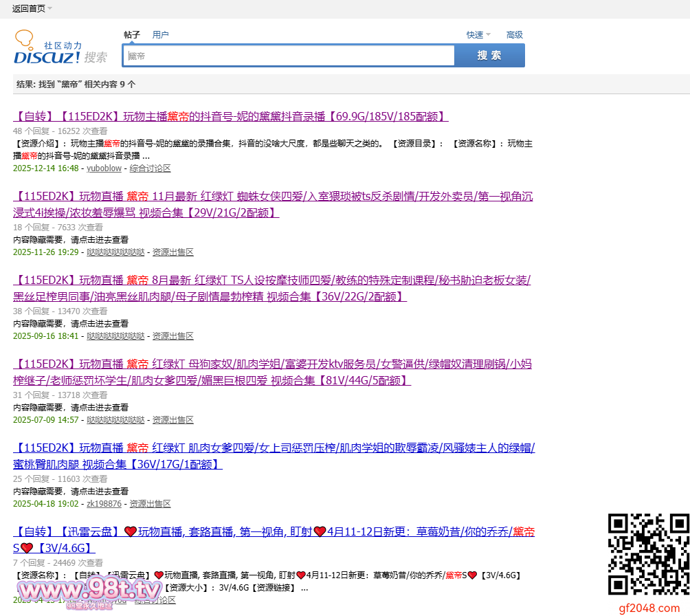Go to 综合讨论区 under first result
Image resolution: width=690 pixels, height=616 pixels.
tap(150, 168)
